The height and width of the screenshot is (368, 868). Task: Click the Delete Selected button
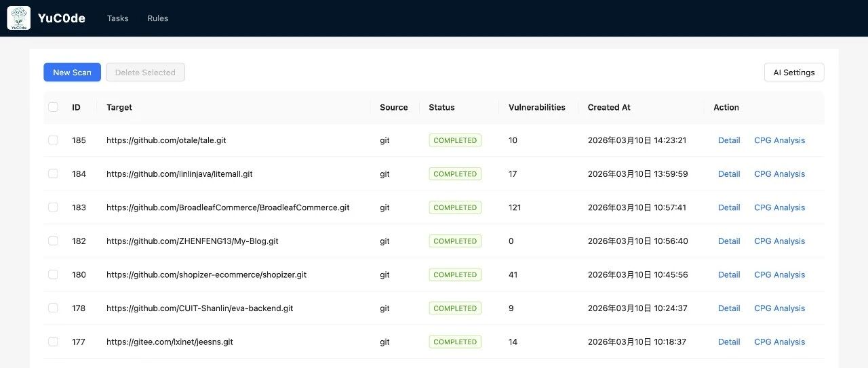tap(145, 73)
